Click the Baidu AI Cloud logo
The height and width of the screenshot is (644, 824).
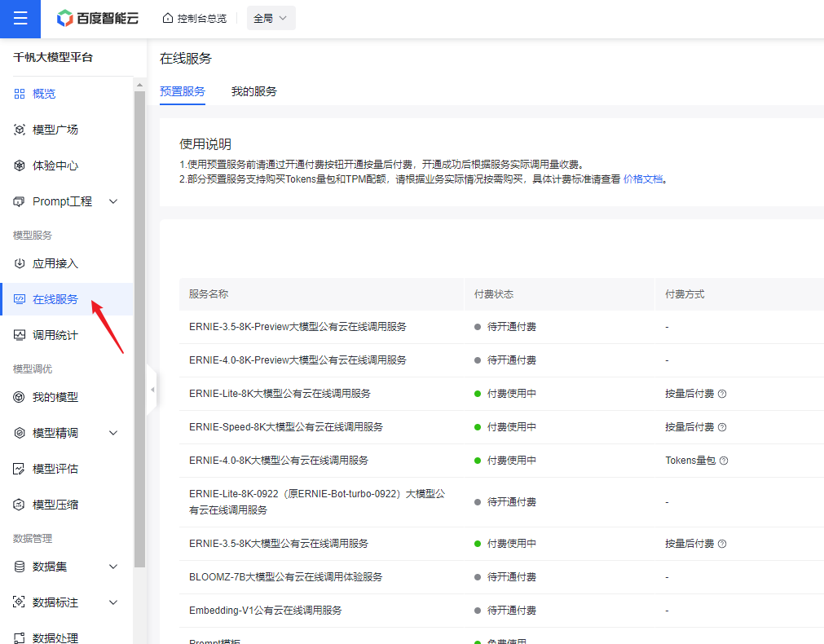pyautogui.click(x=98, y=19)
